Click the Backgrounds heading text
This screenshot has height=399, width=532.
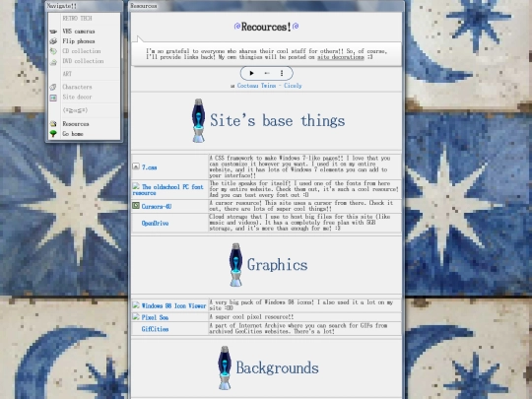point(277,368)
